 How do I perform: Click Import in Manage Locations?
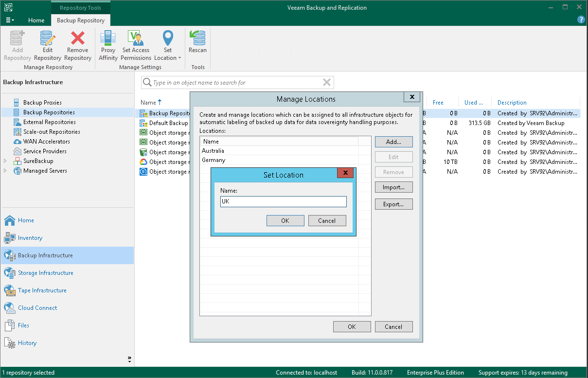[394, 187]
